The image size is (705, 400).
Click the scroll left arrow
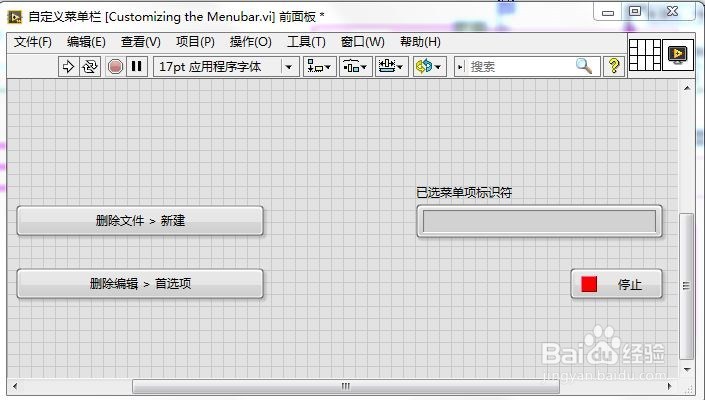(15, 386)
